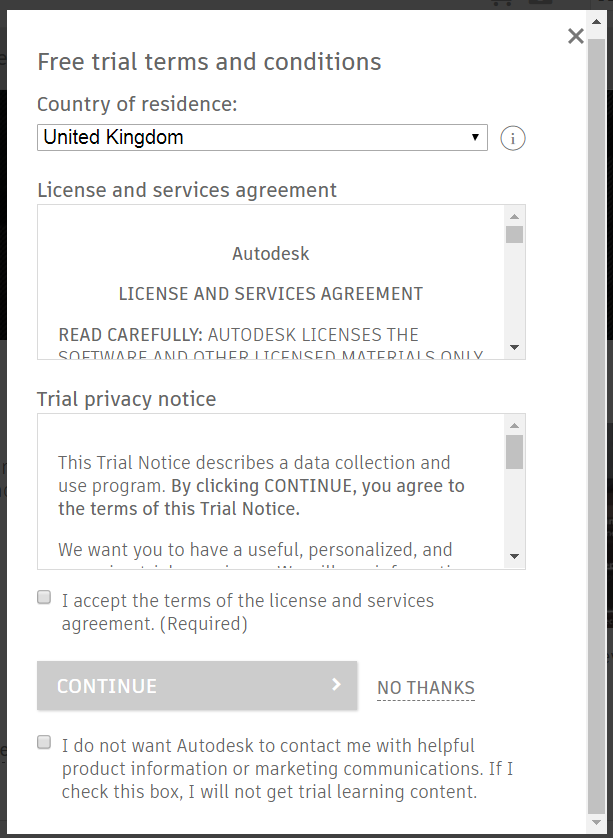Viewport: 613px width, 838px height.
Task: Click the up arrow of the trial privacy notice scrollbar
Action: (x=514, y=425)
